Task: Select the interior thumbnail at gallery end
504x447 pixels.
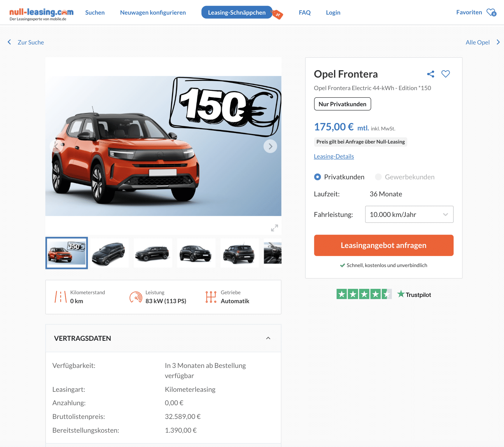Action: [273, 253]
